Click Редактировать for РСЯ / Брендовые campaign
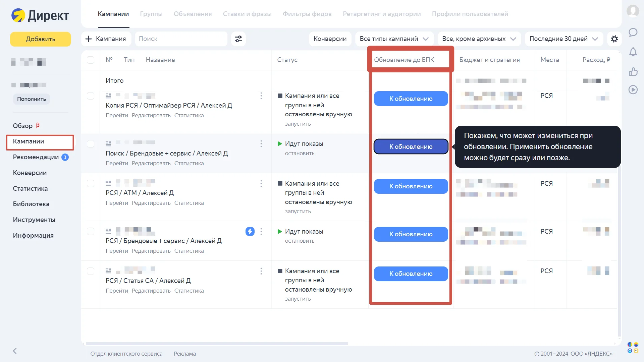Image resolution: width=644 pixels, height=362 pixels. click(x=151, y=251)
